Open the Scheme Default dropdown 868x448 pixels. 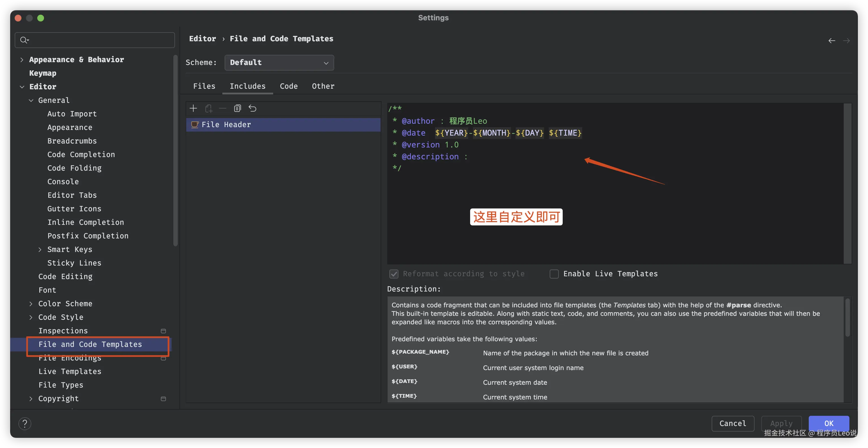[x=279, y=63]
